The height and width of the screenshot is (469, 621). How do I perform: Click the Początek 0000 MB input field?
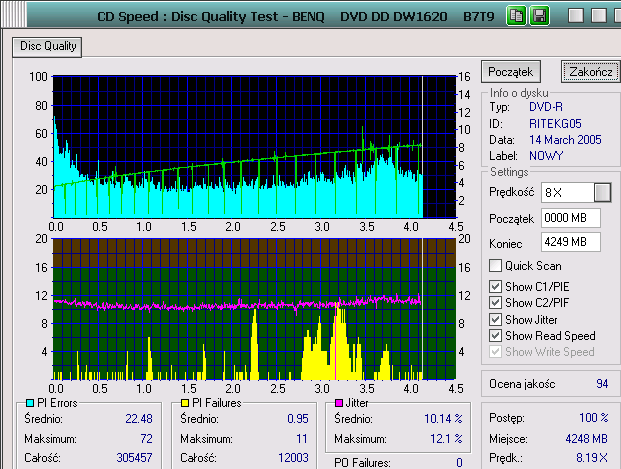click(x=570, y=218)
